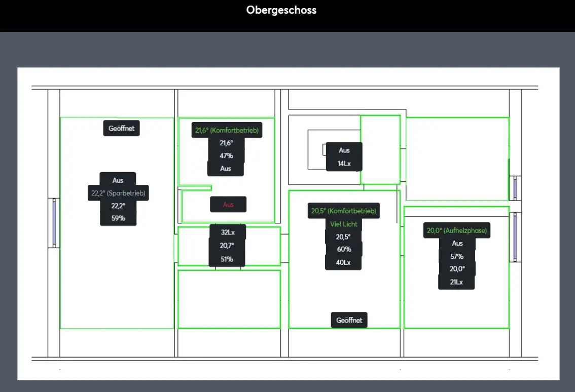This screenshot has width=575, height=392.
Task: Click the red Aus status badge
Action: coord(228,205)
